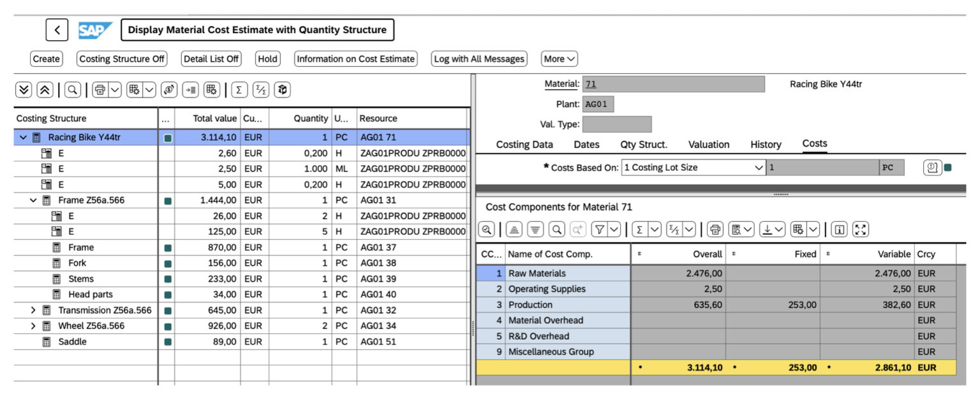The height and width of the screenshot is (408, 980).
Task: Select the Filter icon in Cost Components toolbar
Action: click(600, 229)
